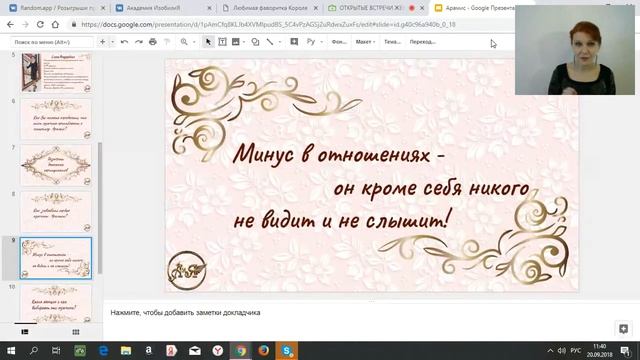This screenshot has height=360, width=640.
Task: Choose the text box tool
Action: point(222,42)
